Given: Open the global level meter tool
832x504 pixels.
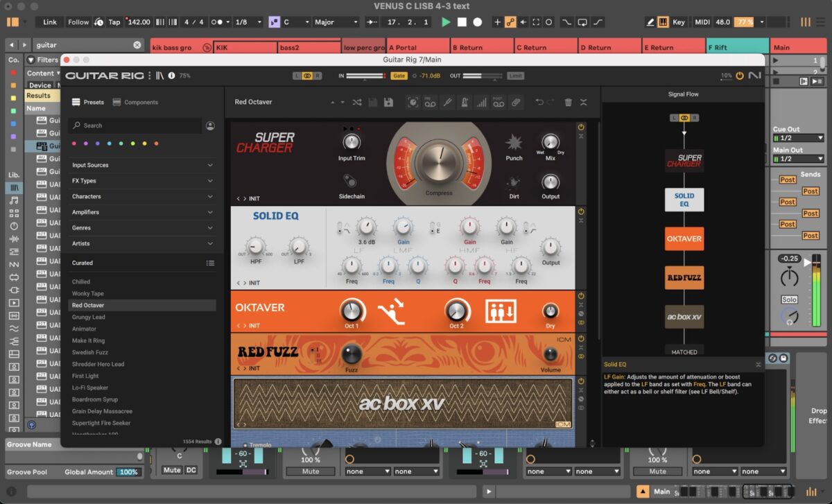Looking at the screenshot, I should tap(481, 102).
